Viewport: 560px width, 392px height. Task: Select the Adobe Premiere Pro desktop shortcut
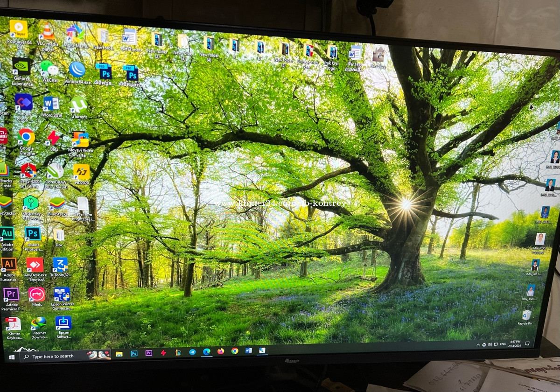point(12,299)
